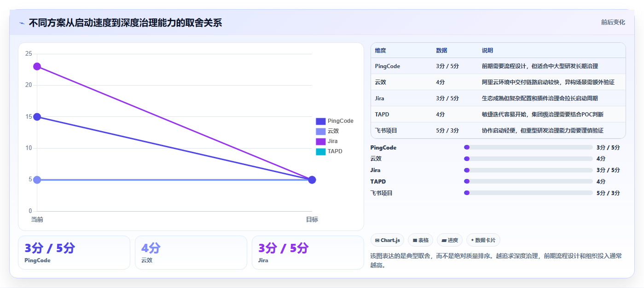644x288 pixels.
Task: Click the 维度 column header
Action: pyautogui.click(x=380, y=50)
